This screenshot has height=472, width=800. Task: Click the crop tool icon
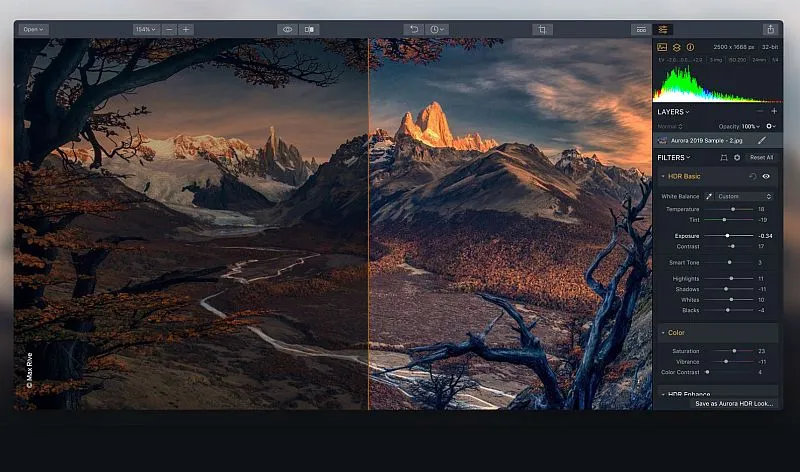tap(542, 30)
